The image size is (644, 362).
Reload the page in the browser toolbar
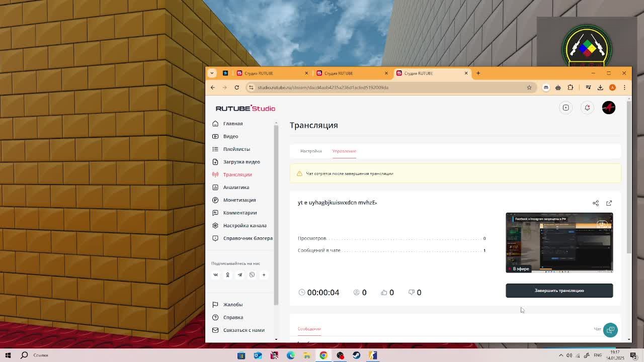pyautogui.click(x=236, y=87)
